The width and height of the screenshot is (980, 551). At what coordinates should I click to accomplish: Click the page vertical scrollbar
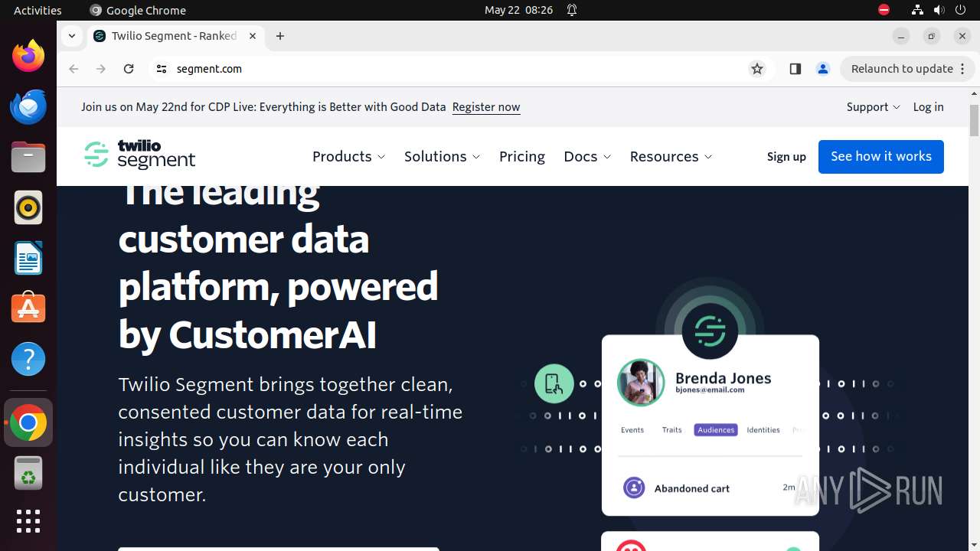(974, 120)
